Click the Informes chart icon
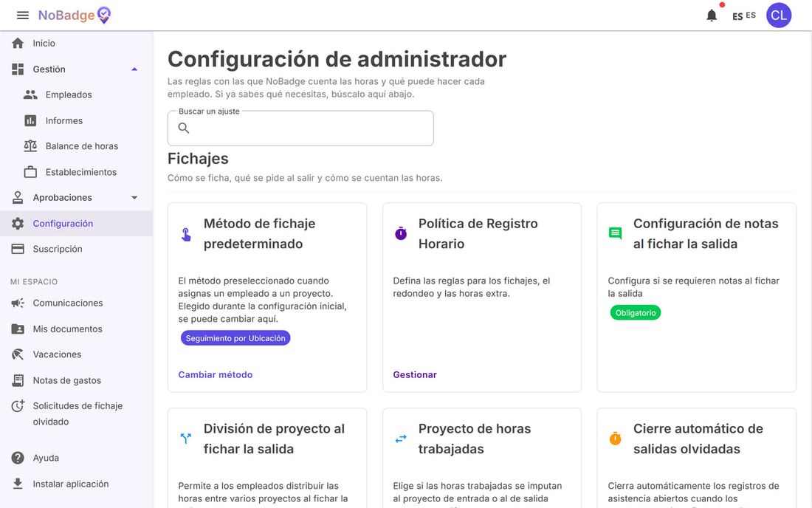This screenshot has width=812, height=508. (30, 120)
